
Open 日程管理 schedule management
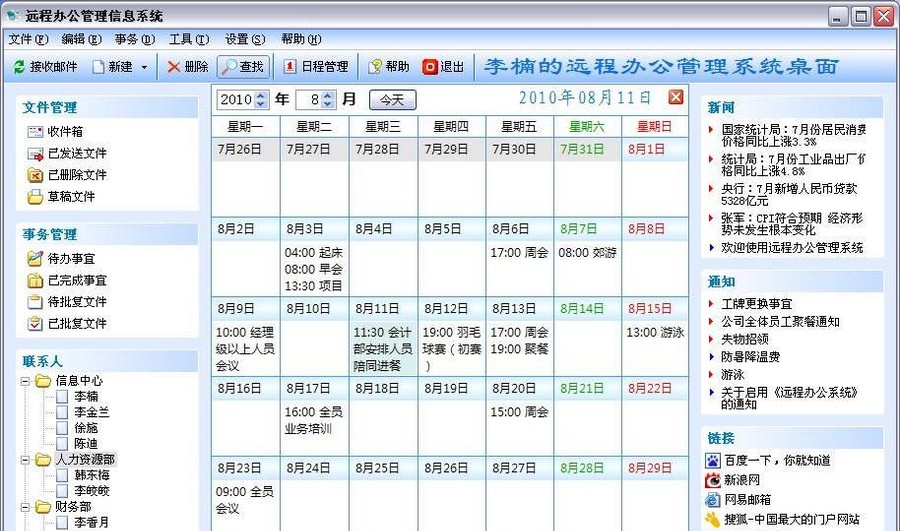click(316, 67)
